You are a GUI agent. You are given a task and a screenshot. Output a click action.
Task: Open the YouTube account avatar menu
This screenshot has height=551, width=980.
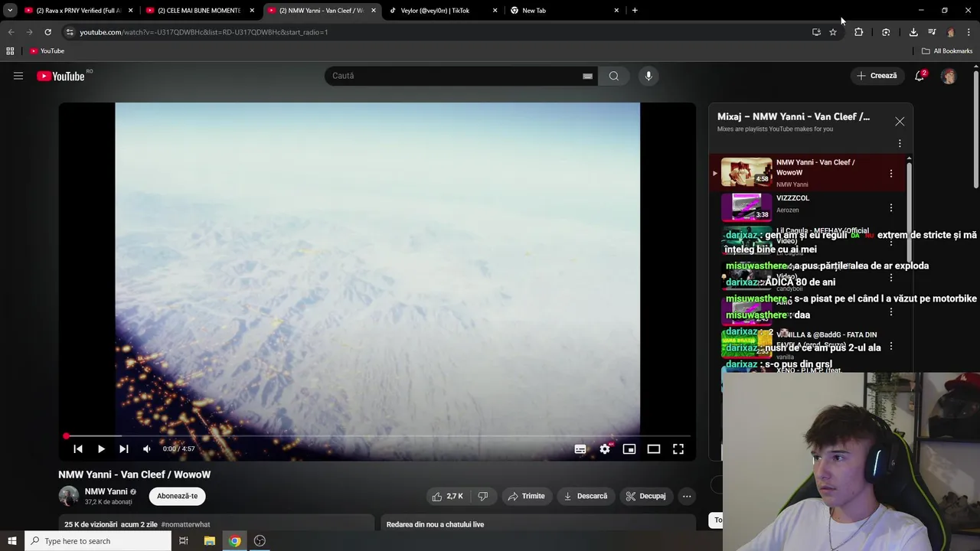pos(949,76)
